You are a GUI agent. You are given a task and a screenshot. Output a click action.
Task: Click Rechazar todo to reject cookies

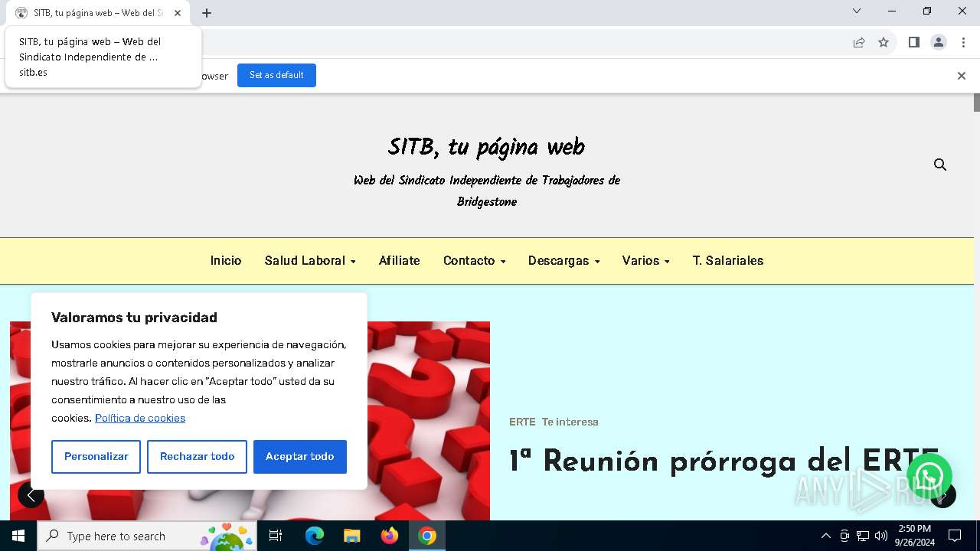[197, 457]
